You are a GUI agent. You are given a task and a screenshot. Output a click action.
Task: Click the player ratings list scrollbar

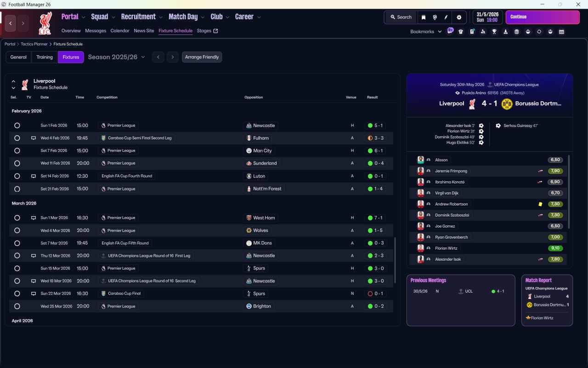[569, 192]
